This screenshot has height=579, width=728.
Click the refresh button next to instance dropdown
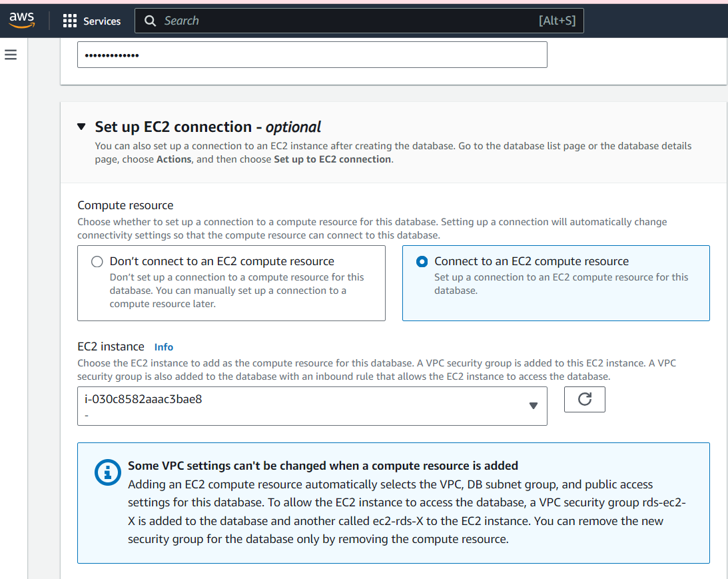point(584,399)
